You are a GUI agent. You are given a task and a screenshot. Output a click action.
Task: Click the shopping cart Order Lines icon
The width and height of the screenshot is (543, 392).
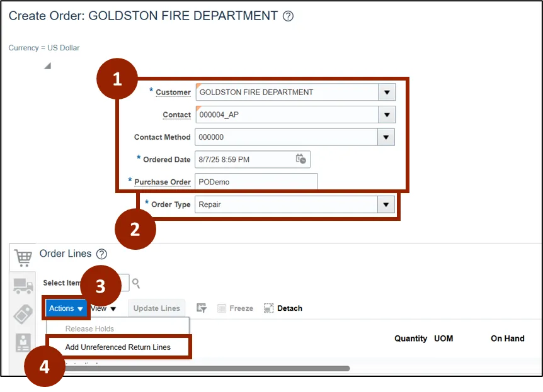[23, 258]
